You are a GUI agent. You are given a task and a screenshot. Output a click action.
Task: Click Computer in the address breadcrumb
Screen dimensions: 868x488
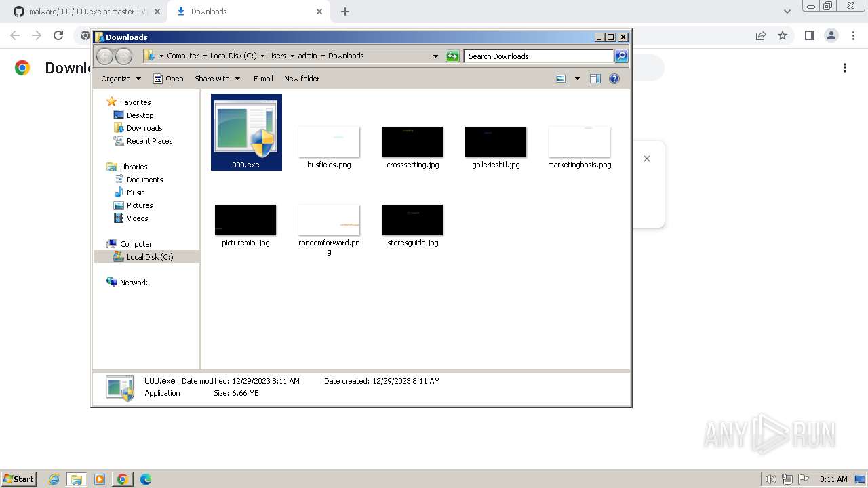(183, 56)
